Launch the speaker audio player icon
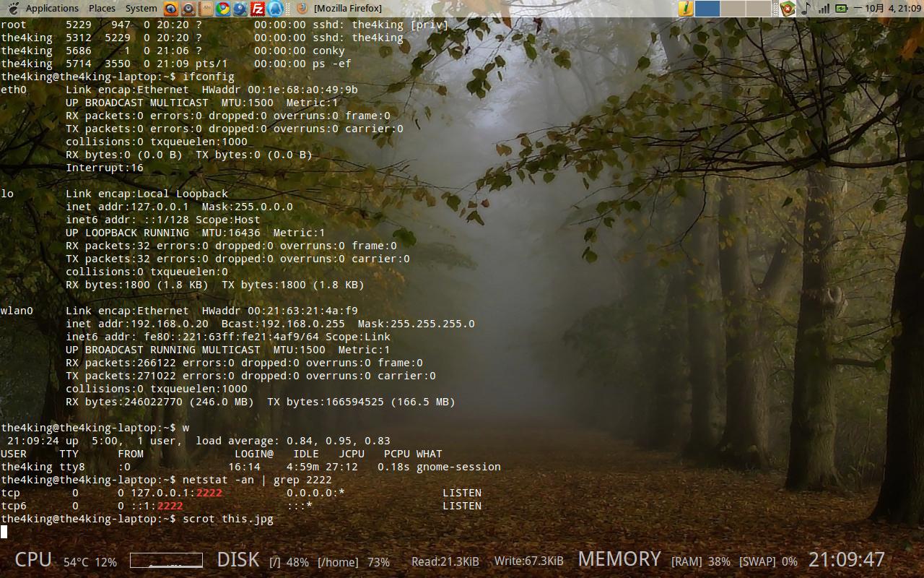 click(x=188, y=9)
